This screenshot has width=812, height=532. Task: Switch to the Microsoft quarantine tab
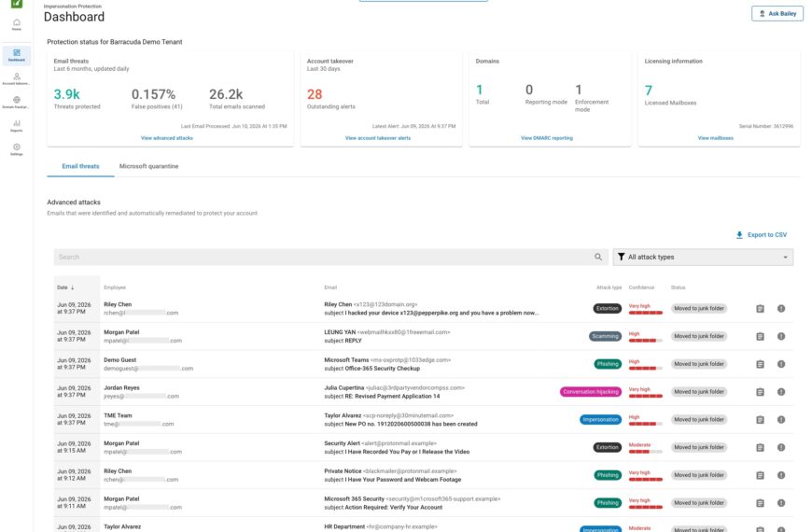click(148, 166)
